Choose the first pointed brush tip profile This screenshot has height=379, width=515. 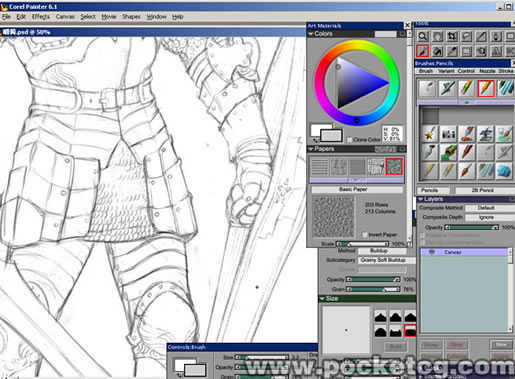(380, 316)
